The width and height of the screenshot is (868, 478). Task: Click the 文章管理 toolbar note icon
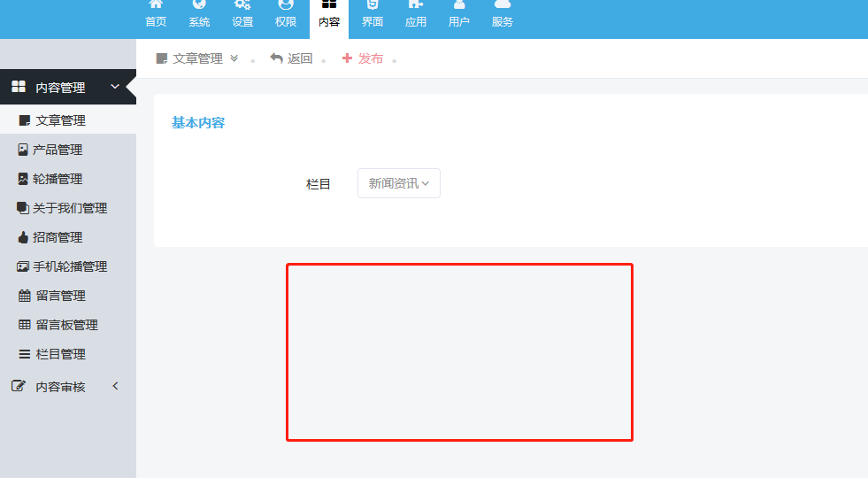[162, 58]
